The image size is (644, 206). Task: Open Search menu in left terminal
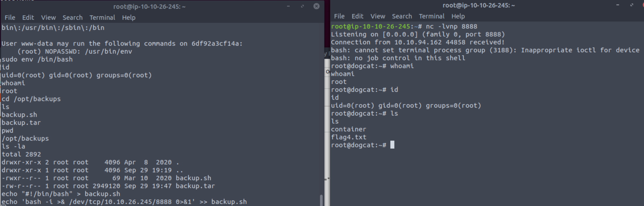click(72, 18)
